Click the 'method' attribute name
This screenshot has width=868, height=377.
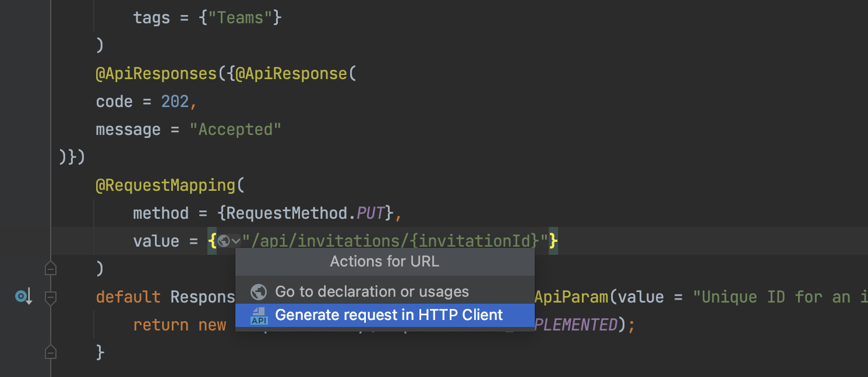161,213
